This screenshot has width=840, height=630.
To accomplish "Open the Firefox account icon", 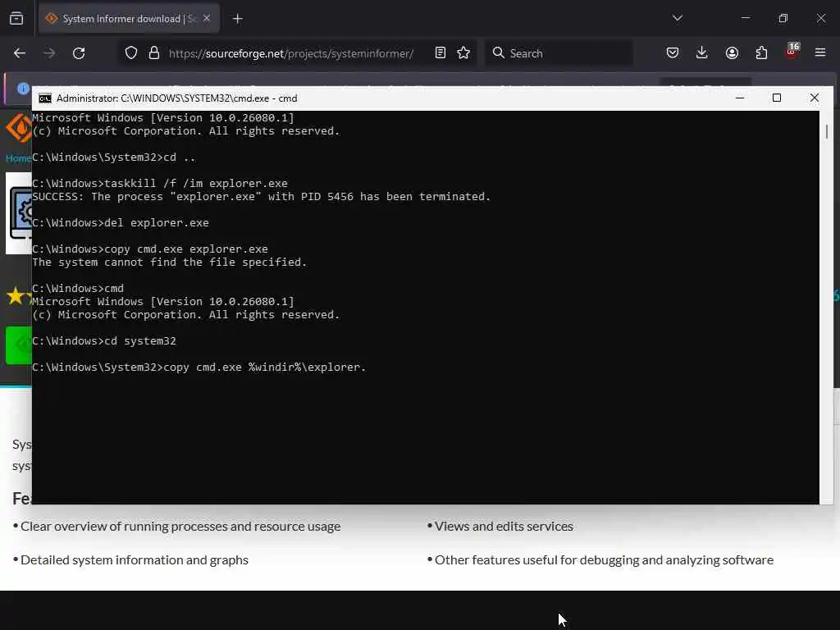I will 732,53.
